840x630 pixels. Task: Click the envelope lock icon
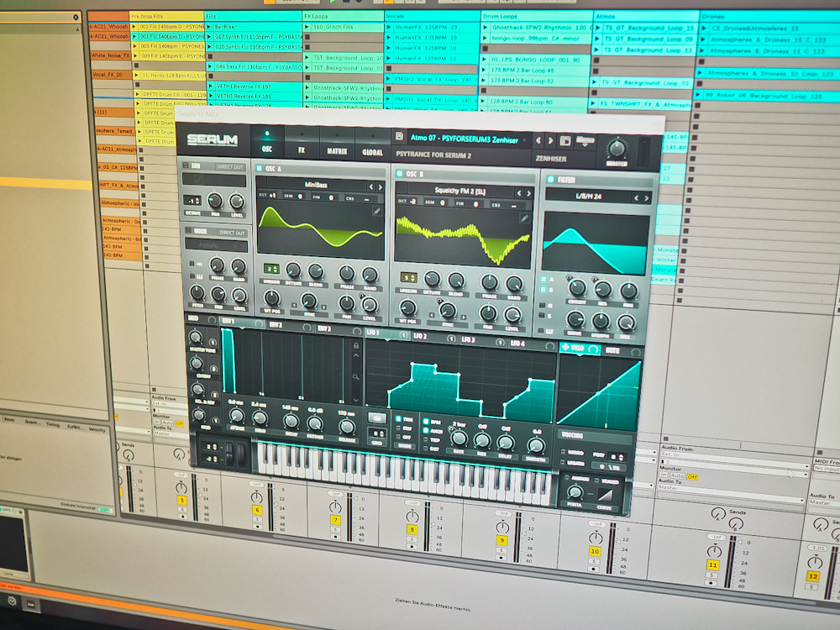pos(355,345)
